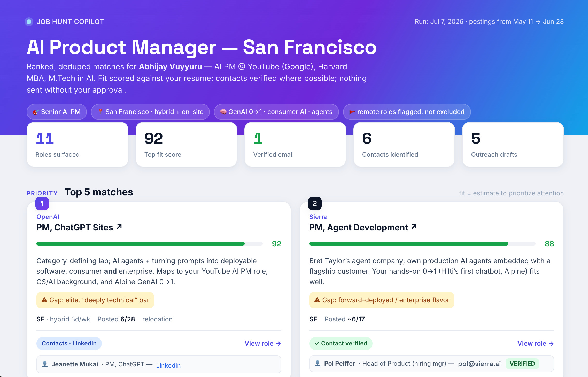Click the Sierra fit score bar
The height and width of the screenshot is (377, 588).
tap(422, 244)
